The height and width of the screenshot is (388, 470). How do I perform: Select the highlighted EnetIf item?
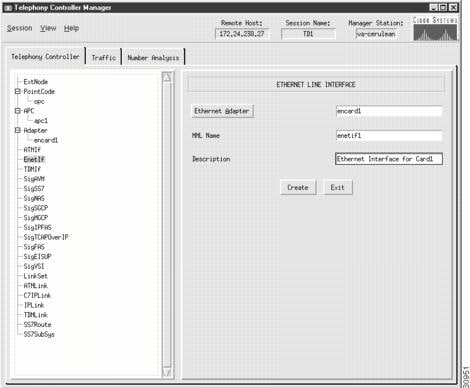(x=34, y=159)
